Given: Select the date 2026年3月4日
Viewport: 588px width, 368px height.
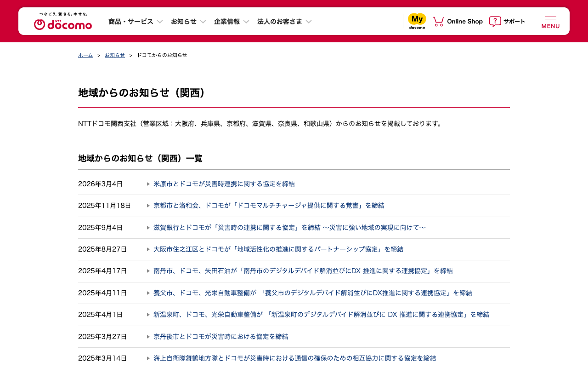Looking at the screenshot, I should (x=101, y=184).
